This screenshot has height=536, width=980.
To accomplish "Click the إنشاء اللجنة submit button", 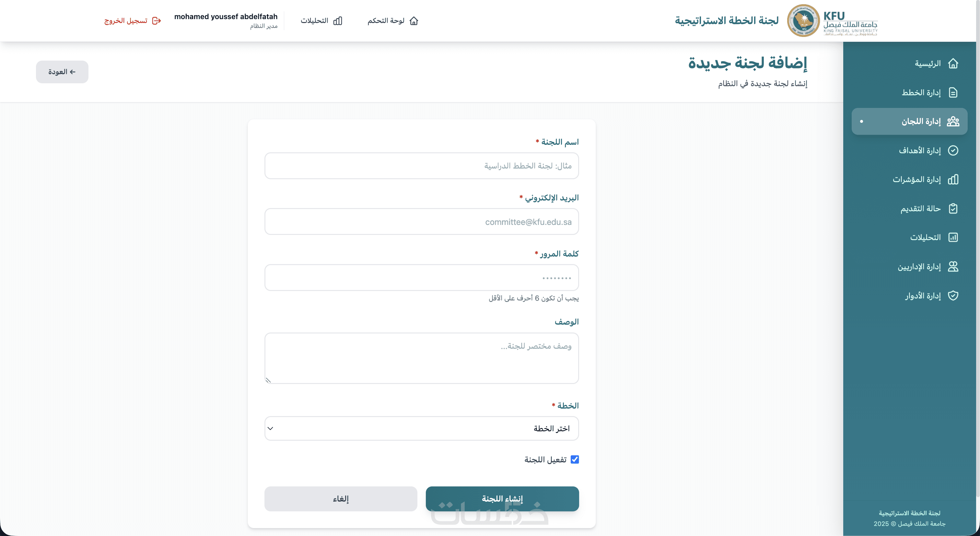I will pos(502,499).
